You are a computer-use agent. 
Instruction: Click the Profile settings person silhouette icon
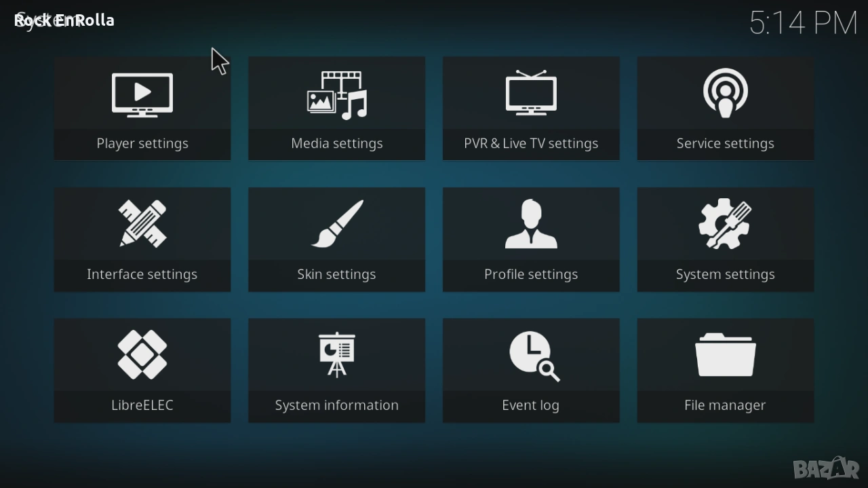(531, 224)
